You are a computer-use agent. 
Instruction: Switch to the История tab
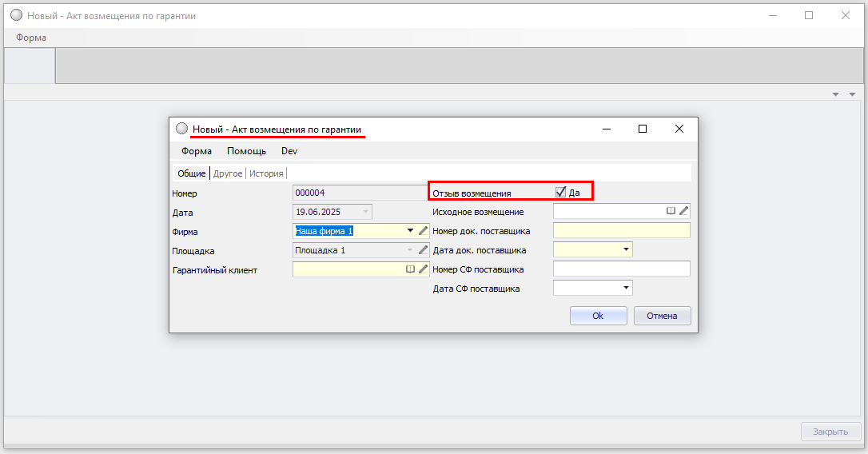click(266, 173)
